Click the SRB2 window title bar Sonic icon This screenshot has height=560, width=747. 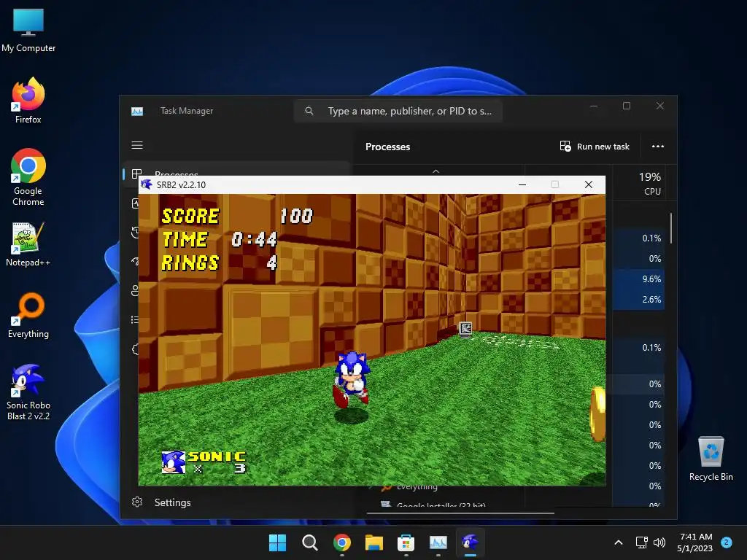(x=147, y=184)
